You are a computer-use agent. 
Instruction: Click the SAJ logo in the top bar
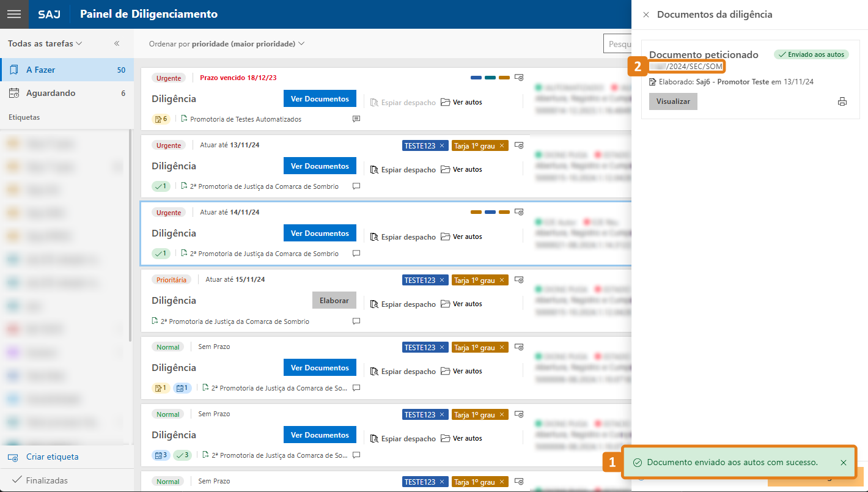[x=49, y=14]
